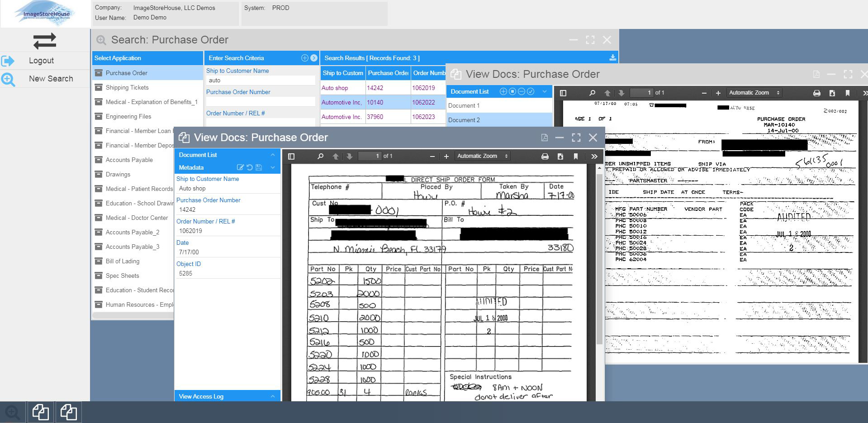Image resolution: width=868 pixels, height=423 pixels.
Task: Click edit metadata pencil icon
Action: [x=240, y=167]
